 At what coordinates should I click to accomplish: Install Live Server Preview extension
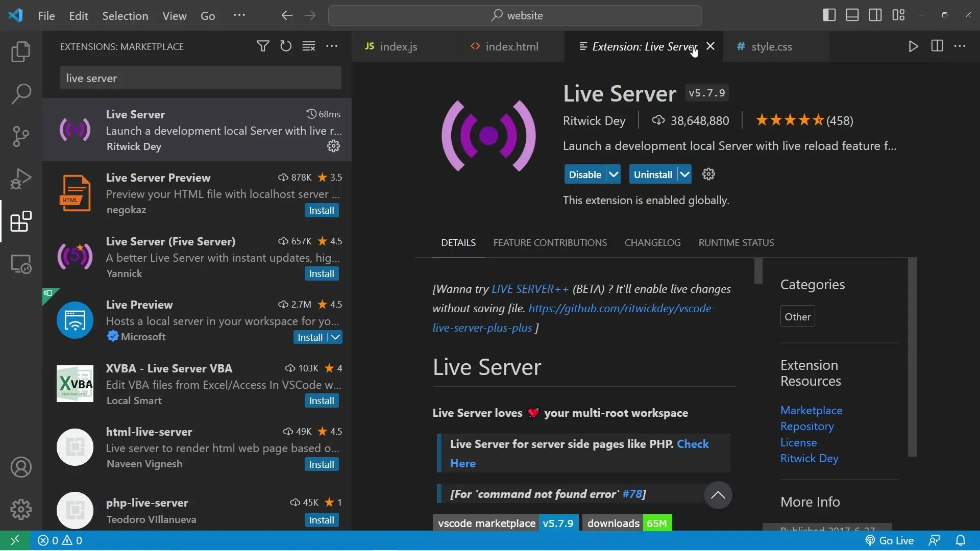pos(322,211)
